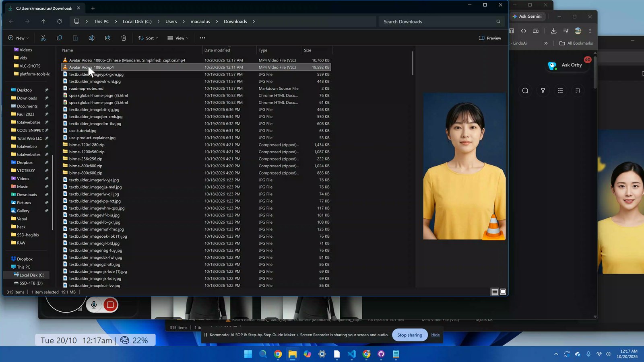Open the View dropdown
The height and width of the screenshot is (362, 644).
coord(178,38)
